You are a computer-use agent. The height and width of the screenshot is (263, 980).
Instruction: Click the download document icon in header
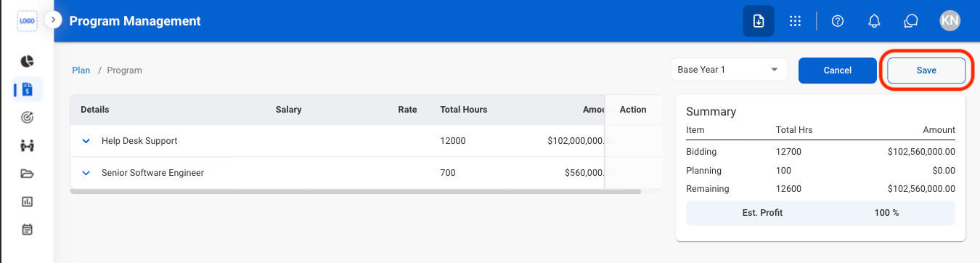[x=758, y=21]
